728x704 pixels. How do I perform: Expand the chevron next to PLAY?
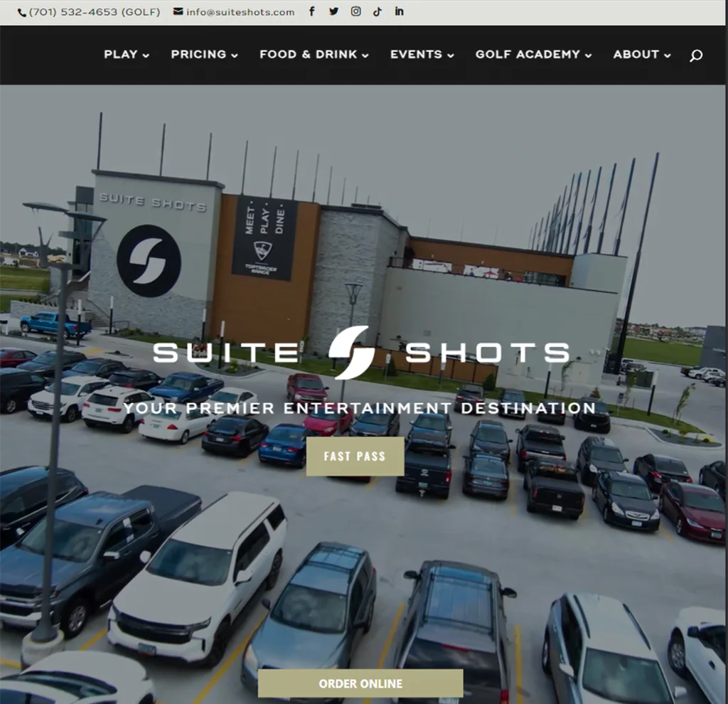click(146, 55)
